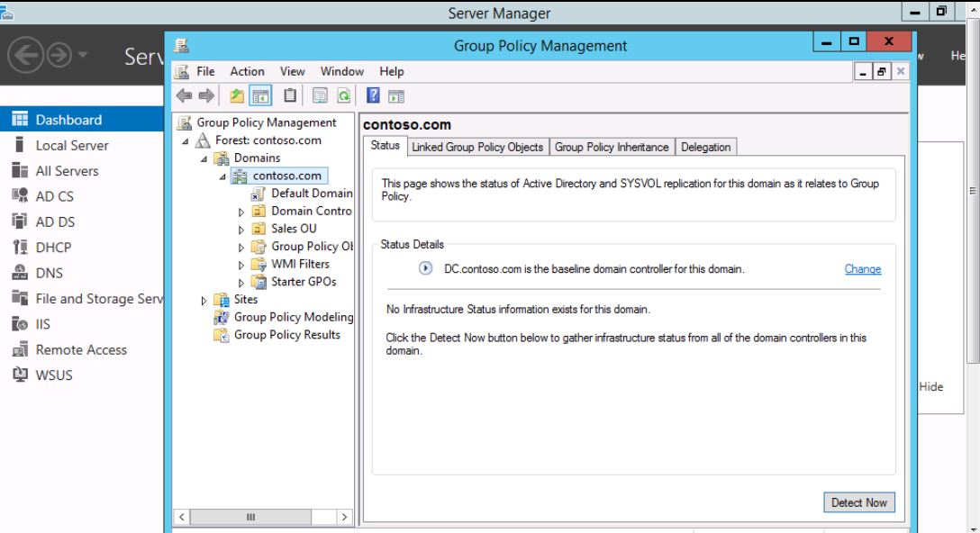This screenshot has width=980, height=533.
Task: Expand the Sales OU tree node
Action: [x=240, y=229]
